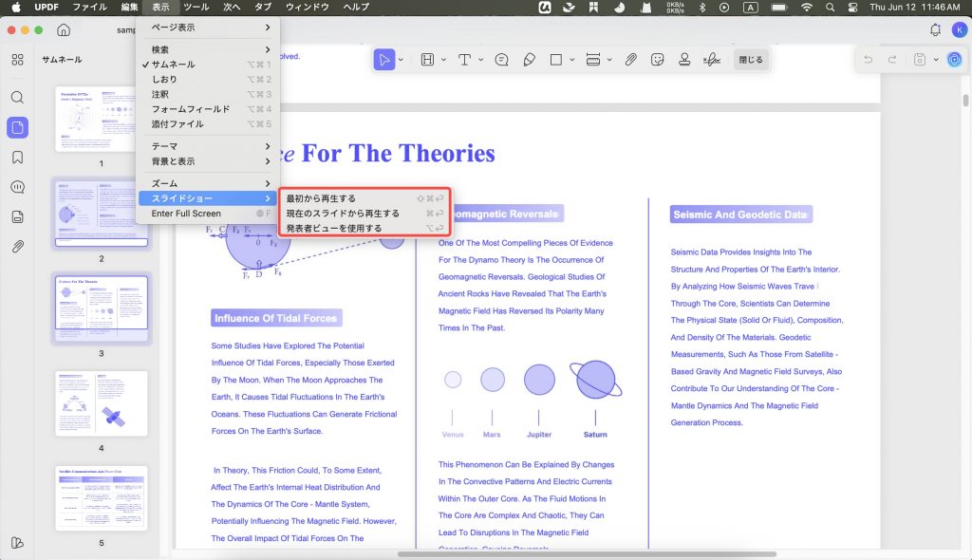Click the attach file paperclip tool

click(630, 60)
